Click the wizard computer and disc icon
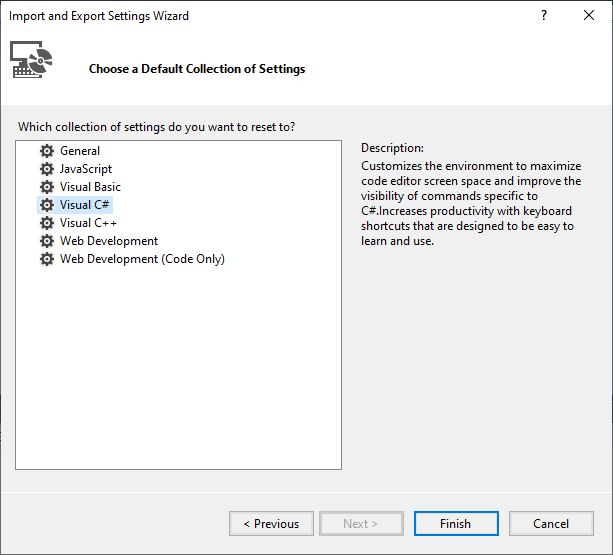Image resolution: width=613 pixels, height=555 pixels. pyautogui.click(x=31, y=59)
